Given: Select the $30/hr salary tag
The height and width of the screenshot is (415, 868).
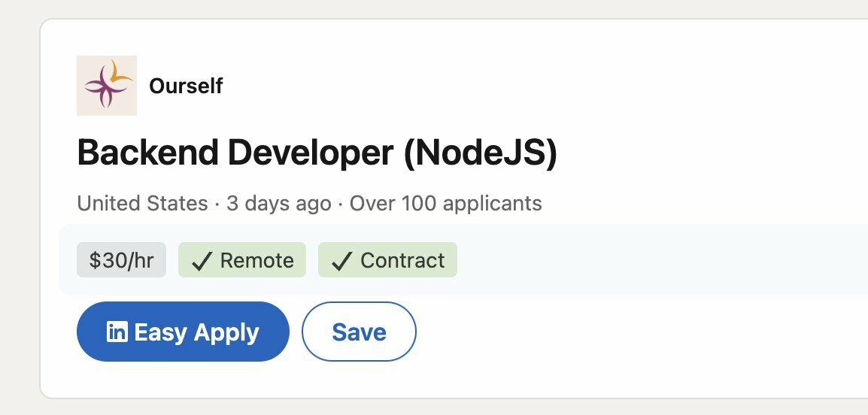Looking at the screenshot, I should (121, 260).
